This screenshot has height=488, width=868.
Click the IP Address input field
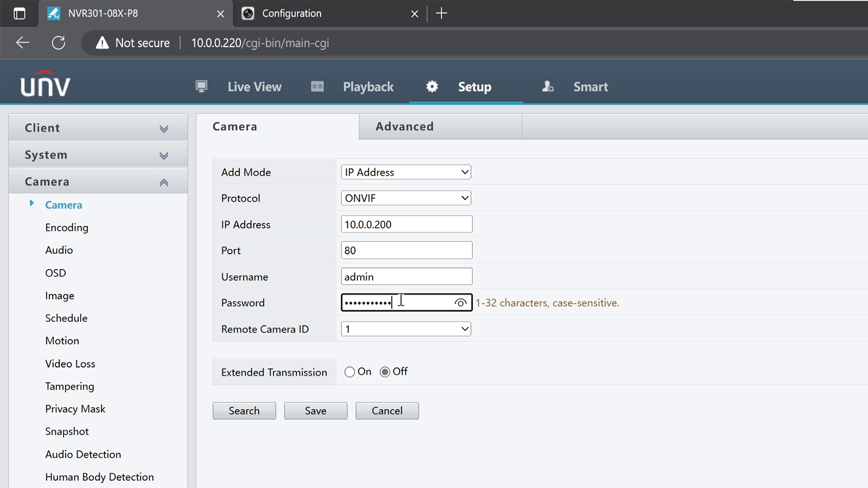coord(407,224)
